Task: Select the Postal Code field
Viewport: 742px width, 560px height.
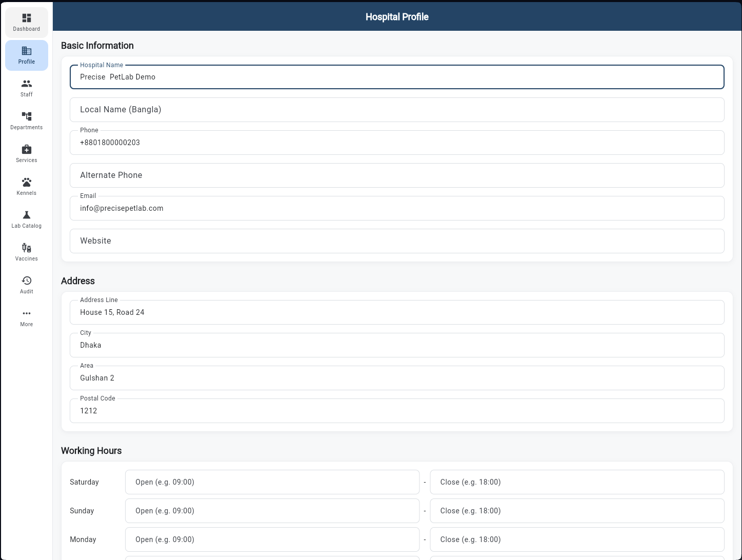Action: (396, 411)
